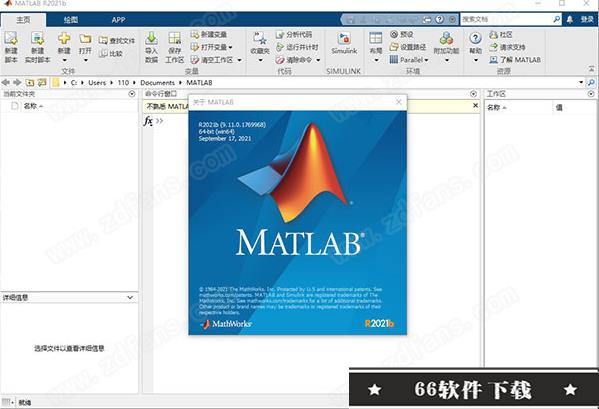Screen dimensions: 599x409
Task: Expand the Add-Ons (附加功能) dropdown arrow
Action: (447, 60)
